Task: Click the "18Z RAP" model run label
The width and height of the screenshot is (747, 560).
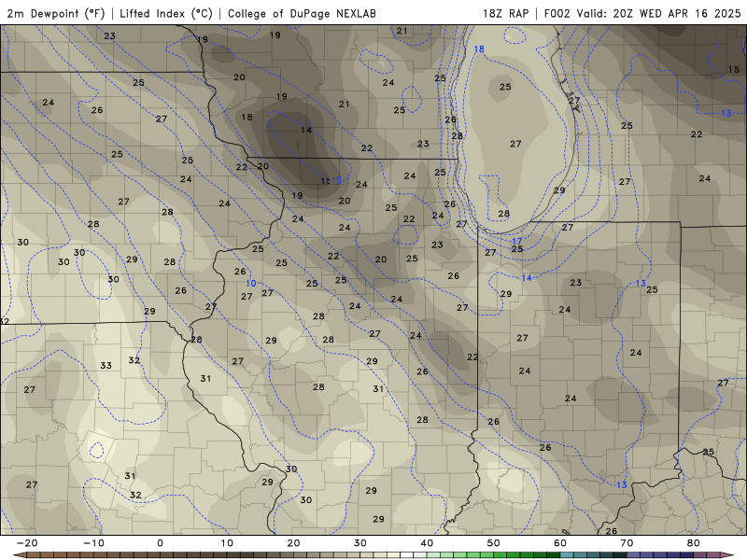Action: coord(506,13)
